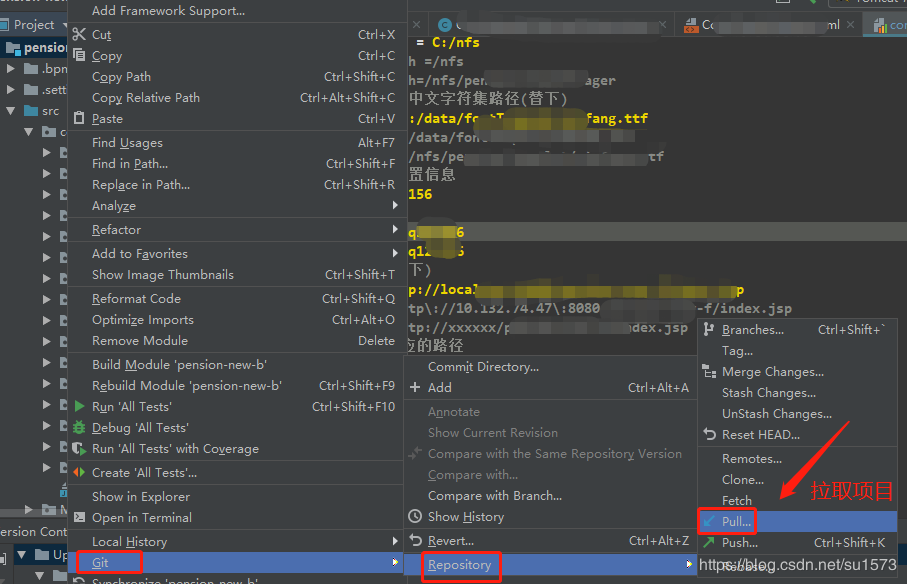Screen dimensions: 907x584
Task: Select Show in Explorer
Action: (x=237, y=496)
